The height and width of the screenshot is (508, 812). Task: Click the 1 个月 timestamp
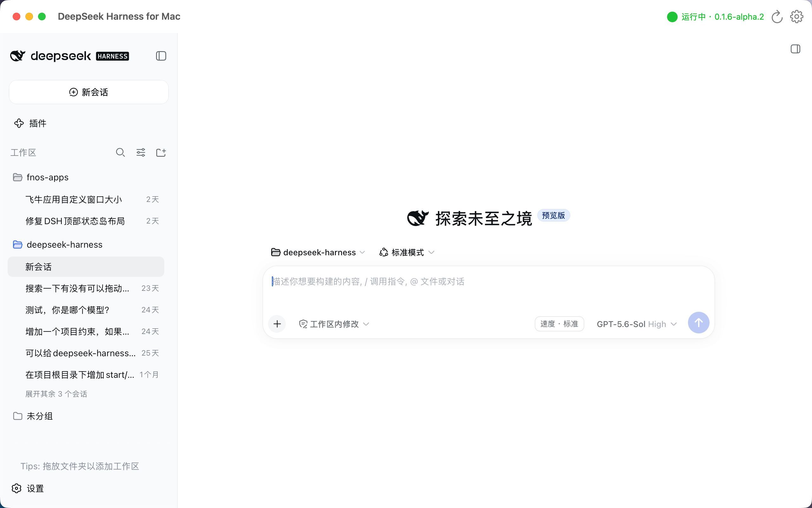click(x=149, y=375)
